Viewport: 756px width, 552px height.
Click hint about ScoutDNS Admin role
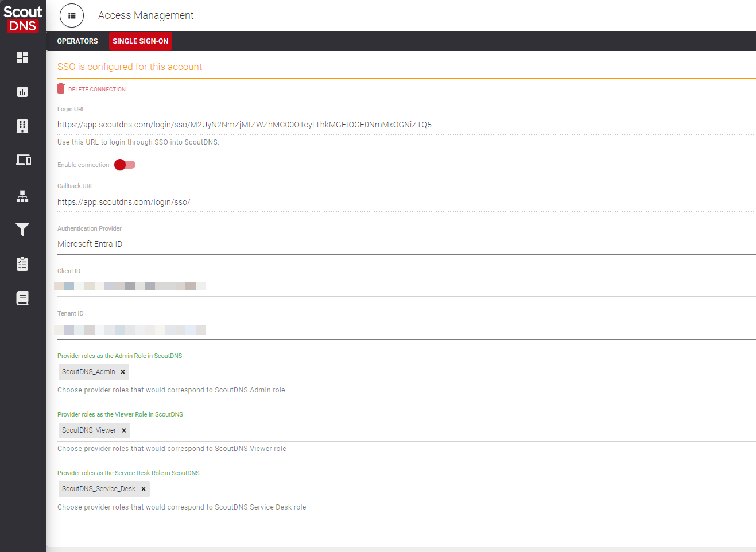pos(171,390)
